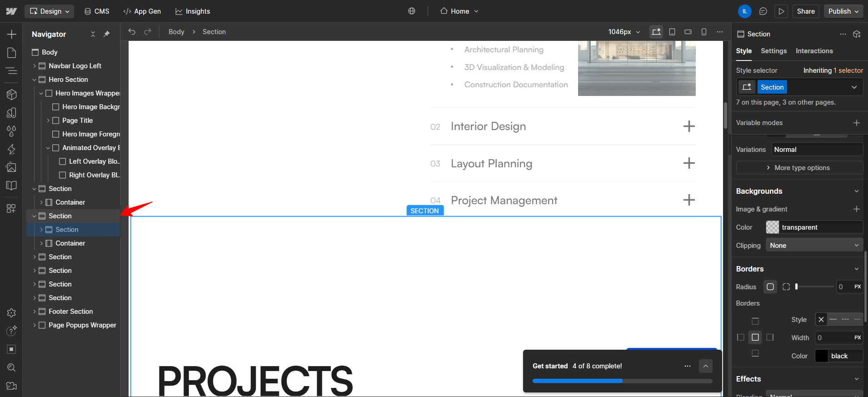The image size is (868, 397).
Task: Open the IL account avatar
Action: click(x=745, y=11)
